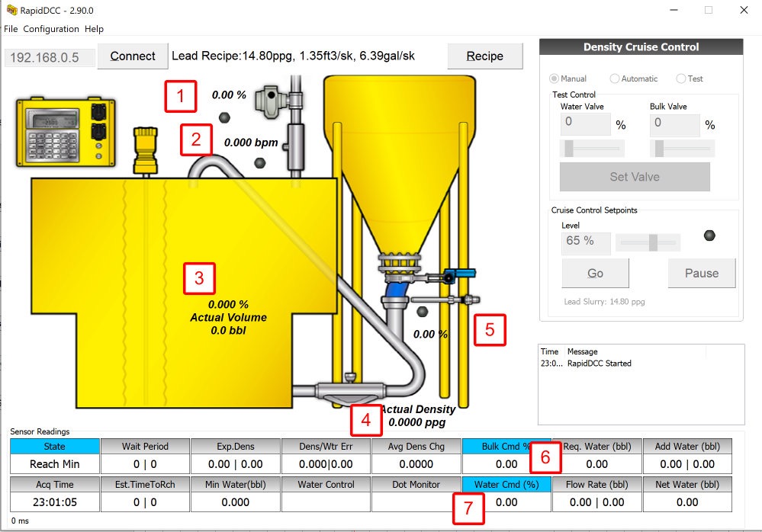762x532 pixels.
Task: Click the yellow control panel keypad graphic
Action: (x=66, y=133)
